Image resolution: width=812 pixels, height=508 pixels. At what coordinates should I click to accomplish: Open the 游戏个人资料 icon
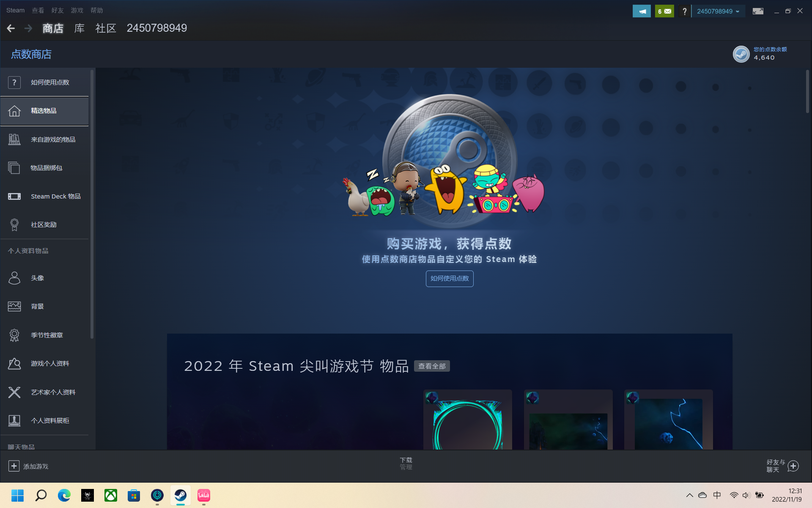coord(14,364)
